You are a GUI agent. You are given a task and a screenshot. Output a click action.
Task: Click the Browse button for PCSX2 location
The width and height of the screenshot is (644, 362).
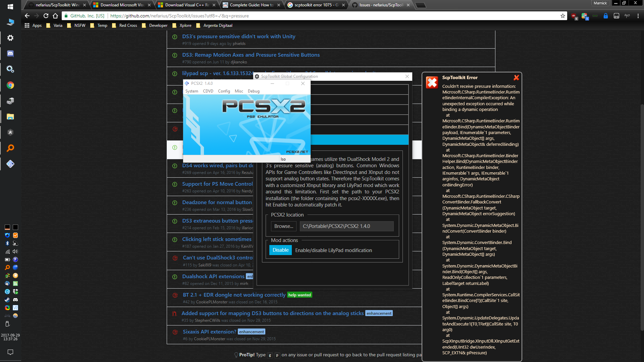284,226
